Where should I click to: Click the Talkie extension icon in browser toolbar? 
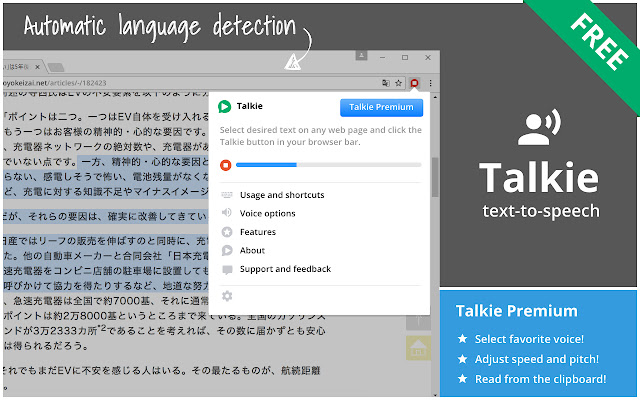[414, 83]
